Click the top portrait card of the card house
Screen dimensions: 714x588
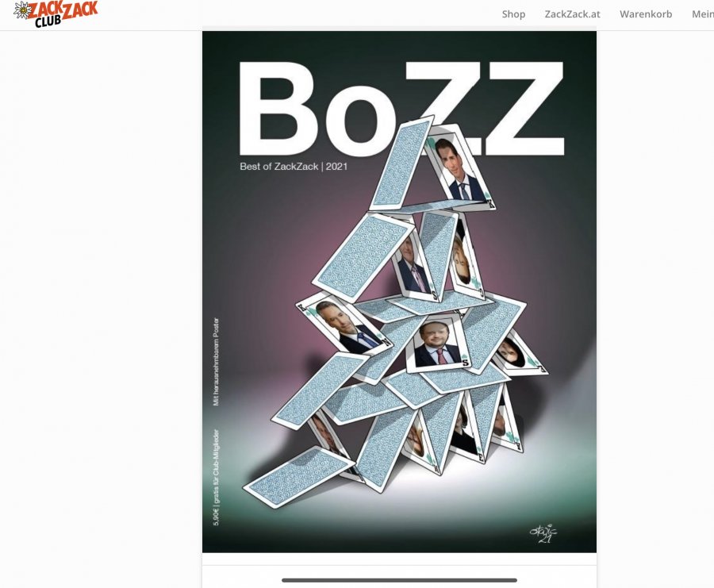coord(460,167)
